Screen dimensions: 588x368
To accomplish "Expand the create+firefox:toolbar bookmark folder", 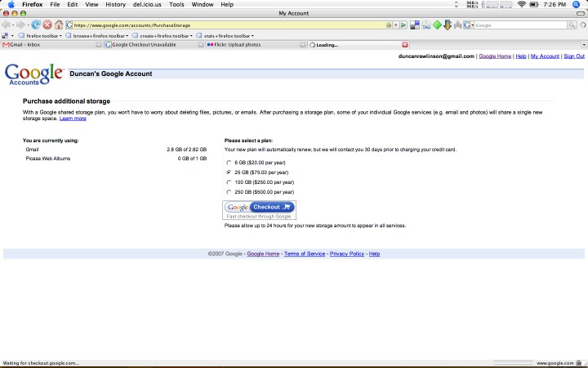I will [162, 36].
